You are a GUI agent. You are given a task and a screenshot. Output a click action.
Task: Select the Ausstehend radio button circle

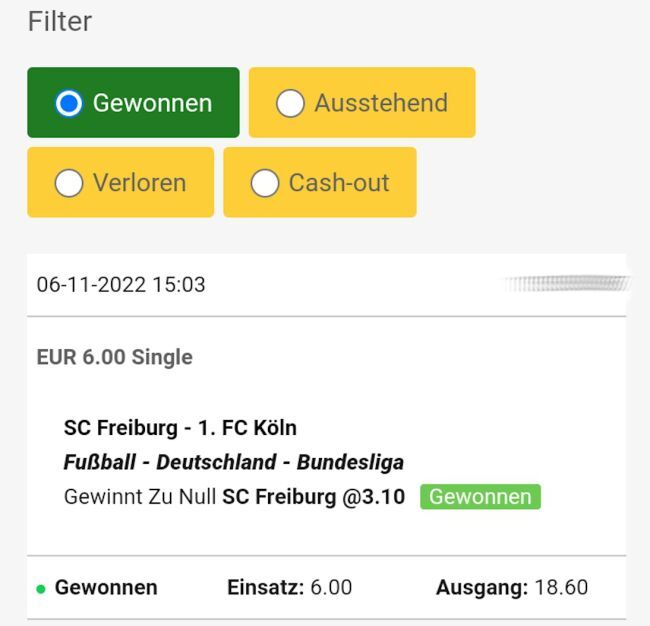point(290,103)
